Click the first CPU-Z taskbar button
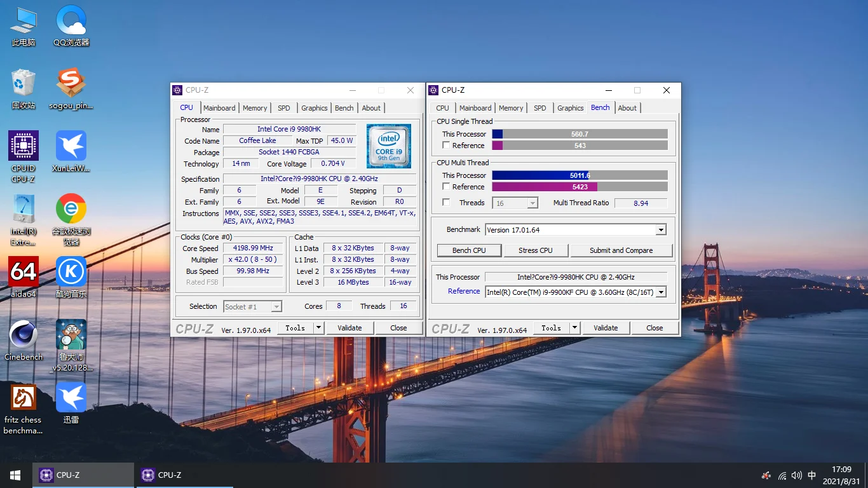The width and height of the screenshot is (868, 488). coord(83,475)
